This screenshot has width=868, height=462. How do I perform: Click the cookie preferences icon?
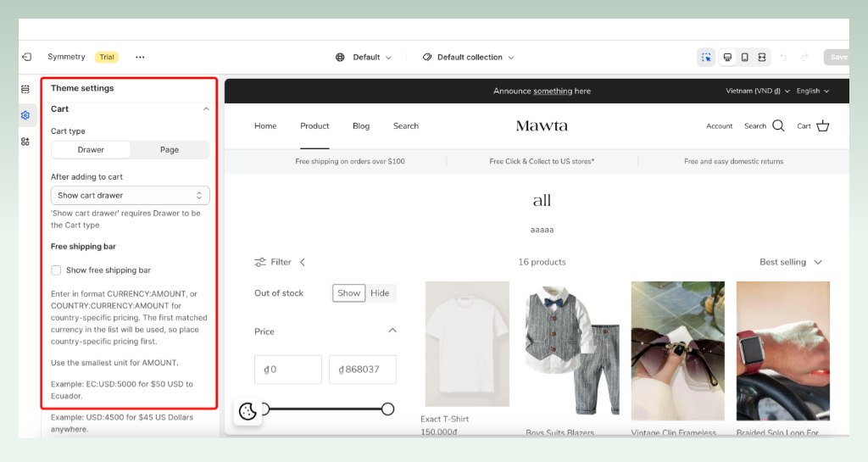coord(248,411)
